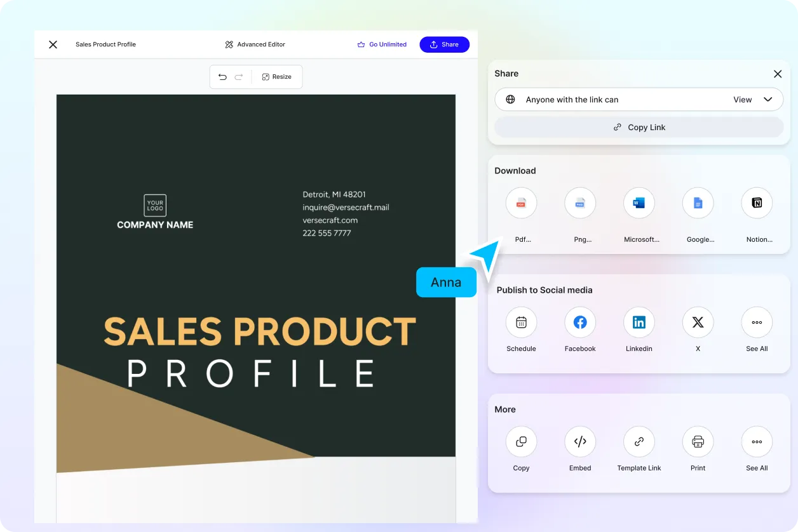Open the View permission dropdown
This screenshot has width=798, height=532.
[x=753, y=100]
